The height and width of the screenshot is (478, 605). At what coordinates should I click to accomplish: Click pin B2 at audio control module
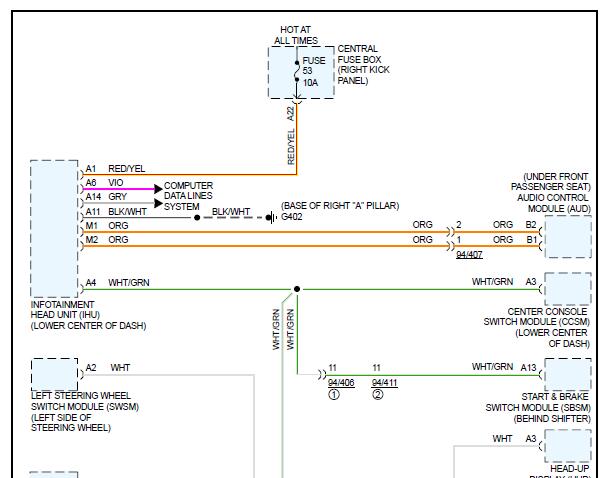(531, 225)
